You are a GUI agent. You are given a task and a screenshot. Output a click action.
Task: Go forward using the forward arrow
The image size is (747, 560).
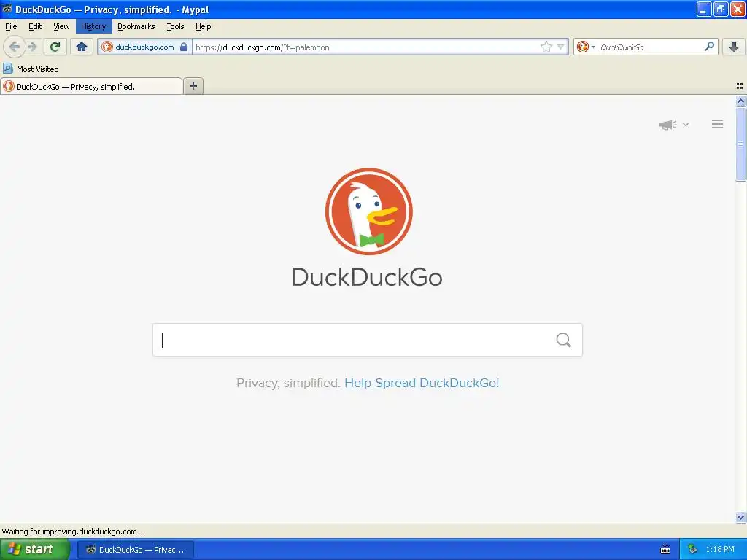point(33,47)
